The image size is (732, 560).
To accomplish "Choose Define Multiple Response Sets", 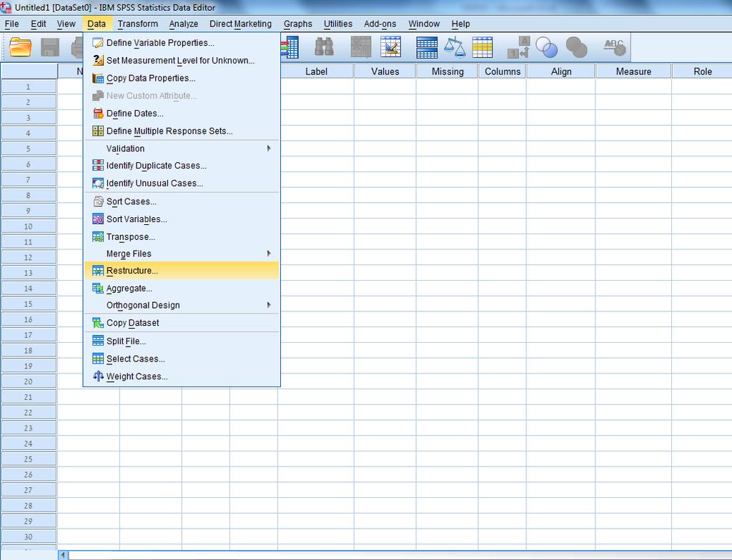I will coord(182,131).
